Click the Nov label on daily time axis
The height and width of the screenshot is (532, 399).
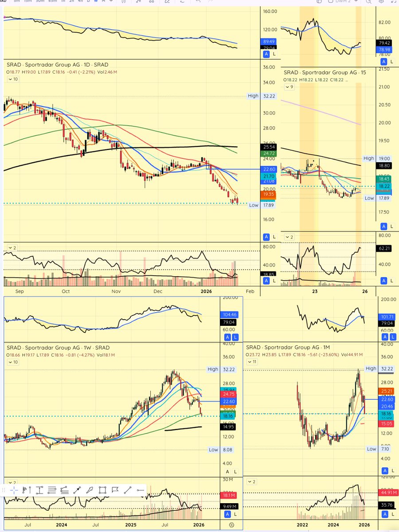116,292
